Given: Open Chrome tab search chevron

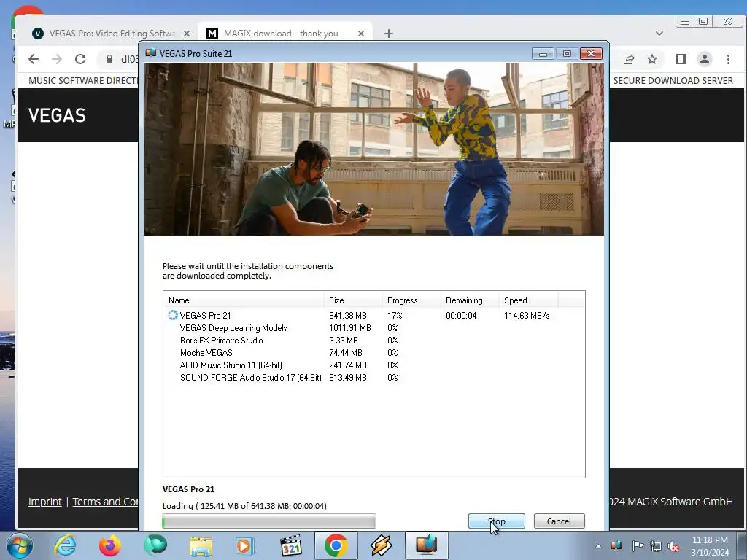Looking at the screenshot, I should (659, 34).
